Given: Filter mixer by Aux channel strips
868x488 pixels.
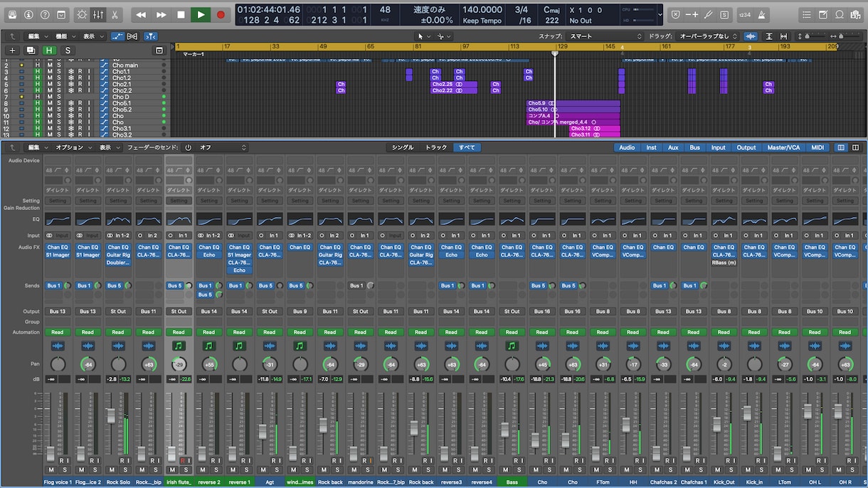Looking at the screenshot, I should pyautogui.click(x=673, y=147).
